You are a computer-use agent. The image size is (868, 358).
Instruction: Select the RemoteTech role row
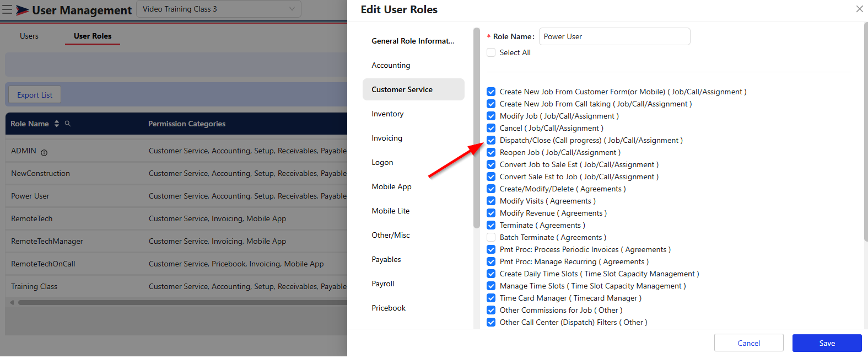coord(176,218)
